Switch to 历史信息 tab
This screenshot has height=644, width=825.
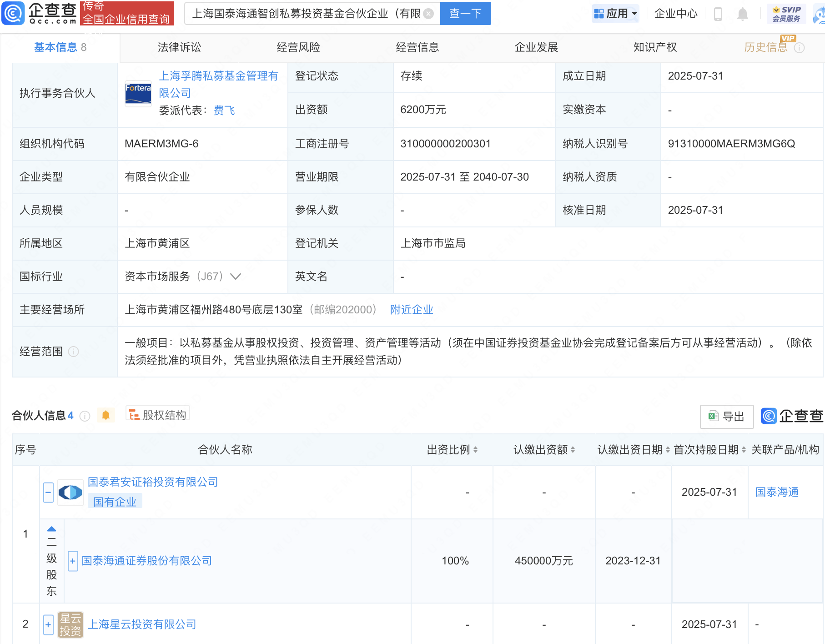point(766,47)
